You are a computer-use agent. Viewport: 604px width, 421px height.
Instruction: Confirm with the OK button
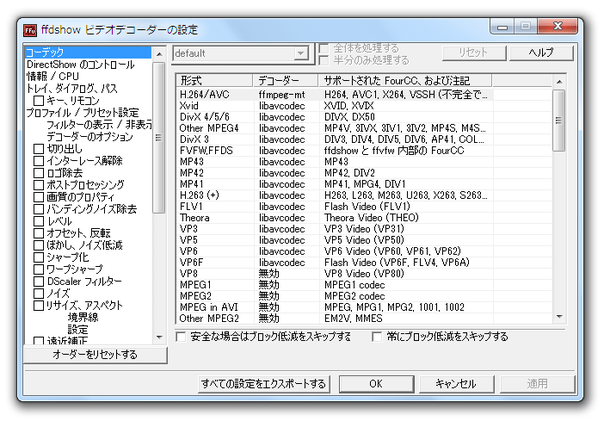point(376,384)
